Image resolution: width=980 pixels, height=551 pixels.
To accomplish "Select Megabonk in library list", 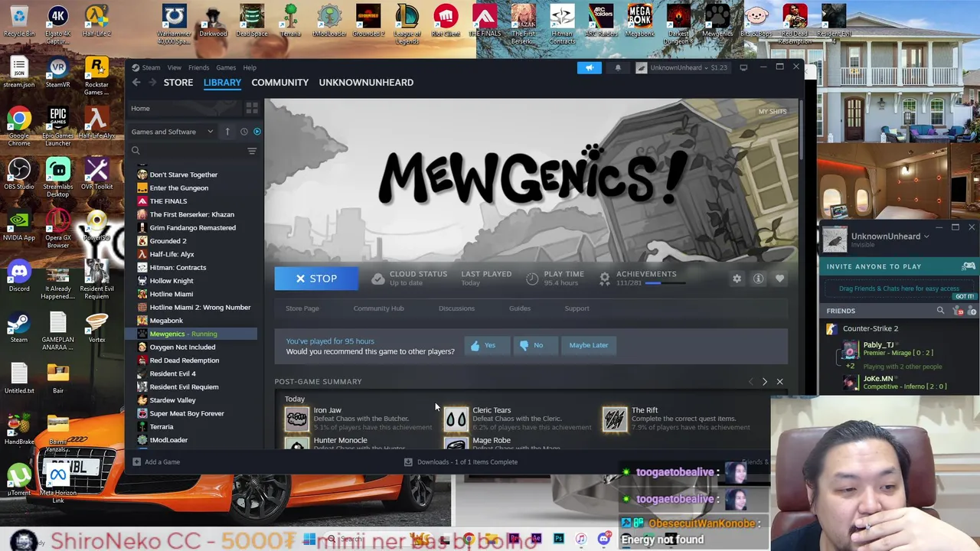I will (166, 321).
